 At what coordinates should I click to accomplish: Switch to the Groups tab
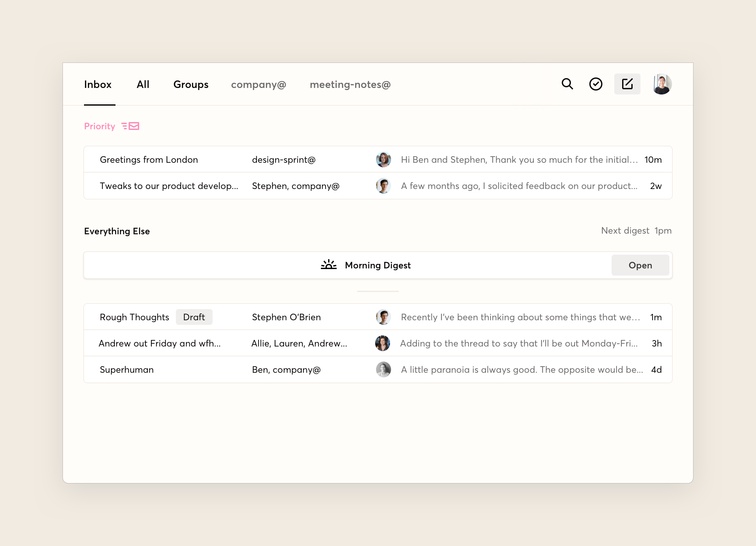[191, 84]
